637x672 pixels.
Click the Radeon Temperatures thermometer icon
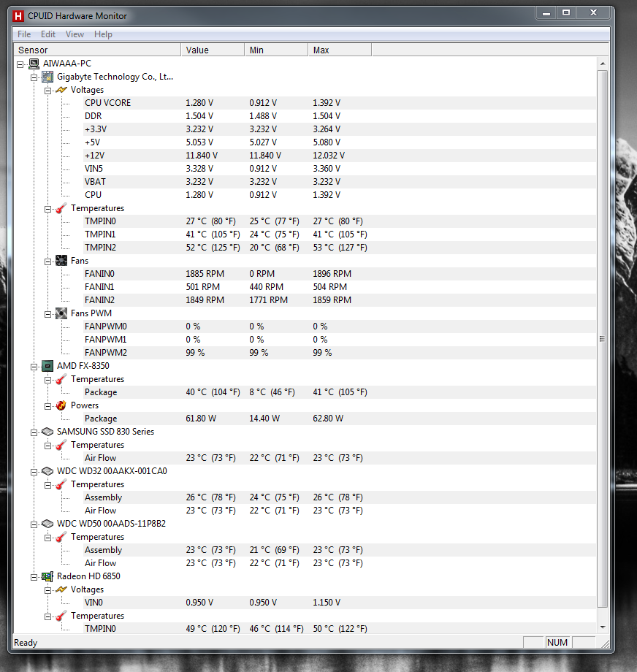tap(61, 616)
